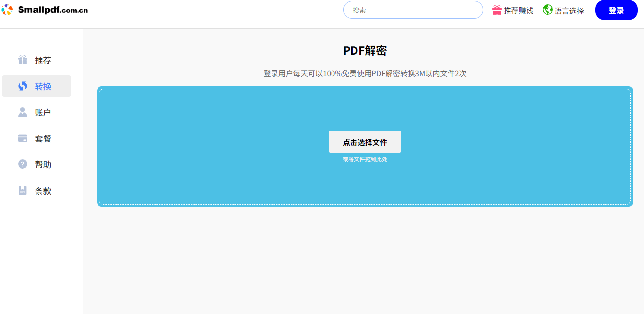Click the 条款 document icon in sidebar
644x314 pixels.
click(23, 191)
